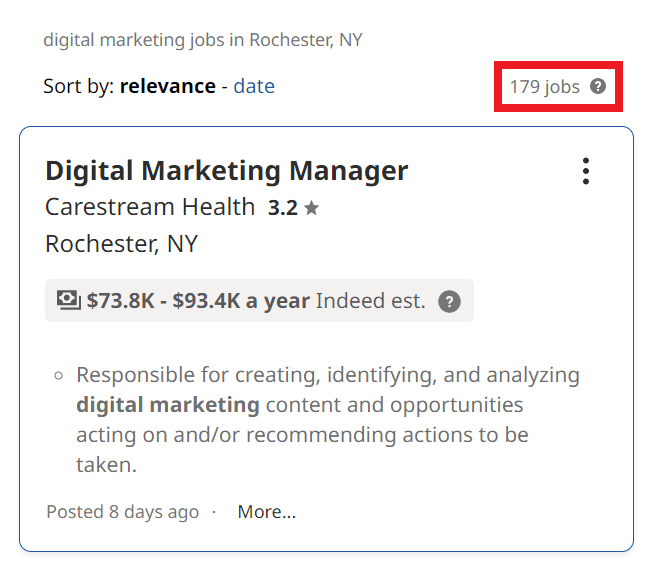Image resolution: width=657 pixels, height=564 pixels.
Task: Click the relevance sort option
Action: pyautogui.click(x=168, y=86)
